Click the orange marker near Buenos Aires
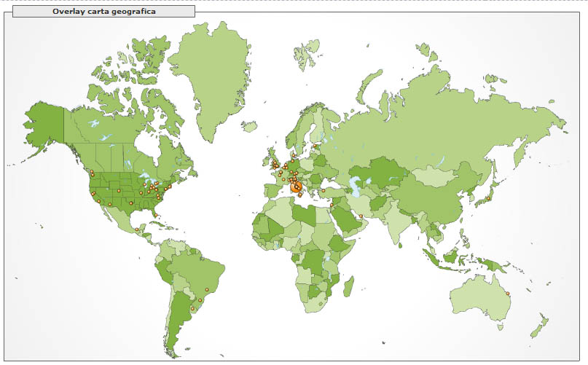 tap(193, 309)
